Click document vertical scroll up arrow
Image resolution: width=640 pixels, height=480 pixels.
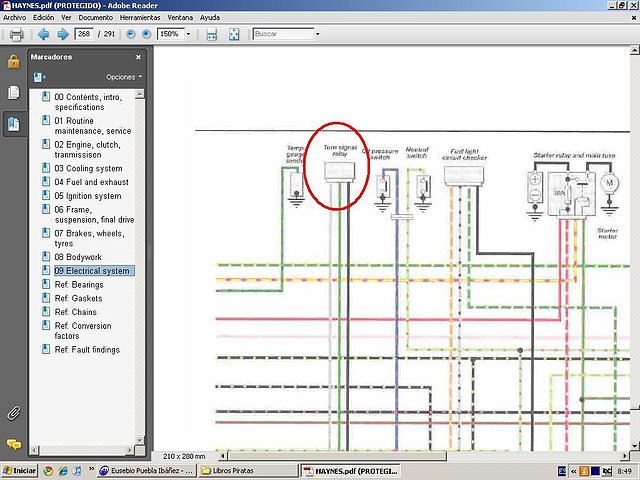[635, 51]
